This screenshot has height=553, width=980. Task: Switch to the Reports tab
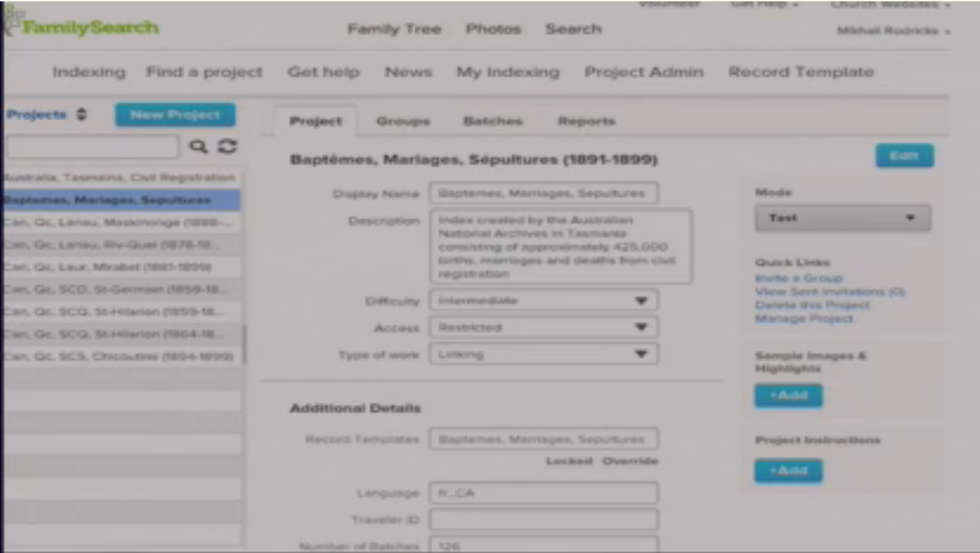[x=587, y=121]
